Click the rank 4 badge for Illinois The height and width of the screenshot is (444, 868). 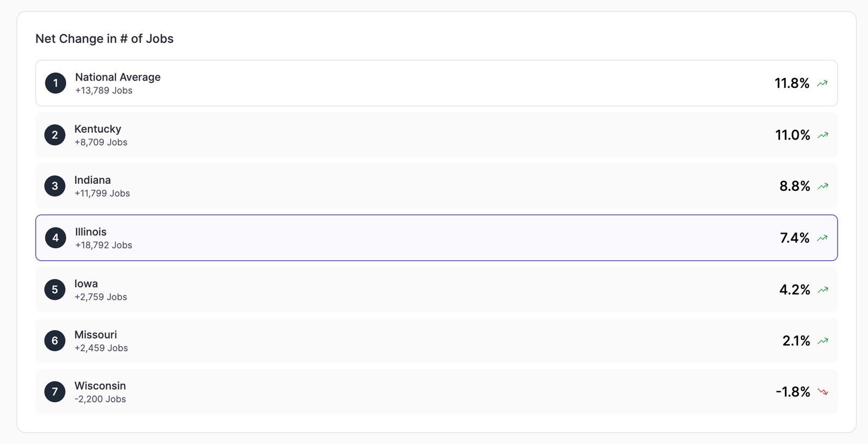pyautogui.click(x=55, y=238)
